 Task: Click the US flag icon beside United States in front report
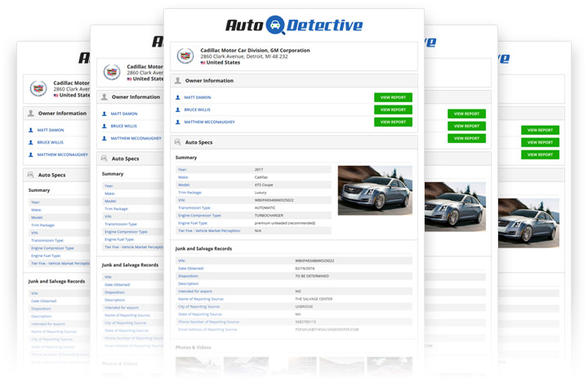click(x=203, y=63)
